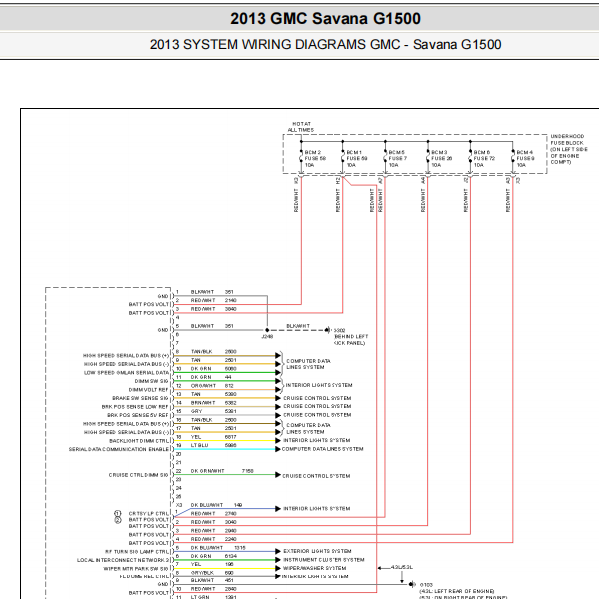
Task: Select the 'BEHIND LEFT KICK PANEL' ground note
Action: (x=351, y=340)
